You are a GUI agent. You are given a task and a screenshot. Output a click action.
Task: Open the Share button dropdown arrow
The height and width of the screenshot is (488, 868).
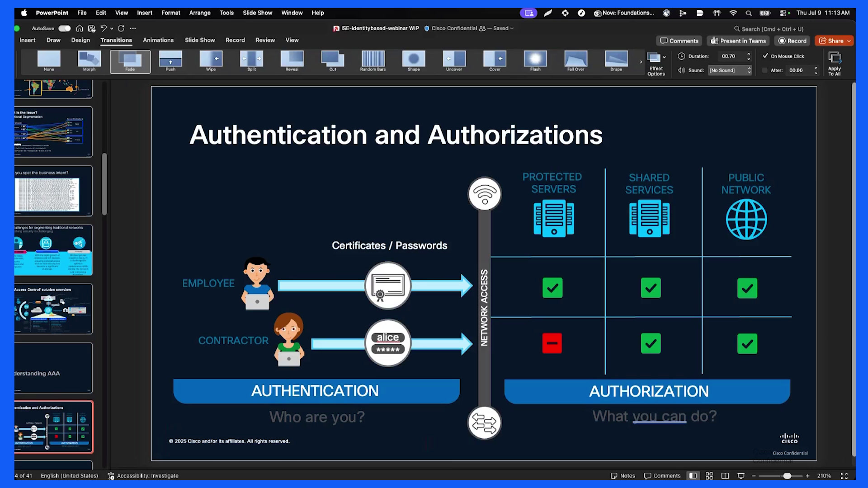(849, 41)
